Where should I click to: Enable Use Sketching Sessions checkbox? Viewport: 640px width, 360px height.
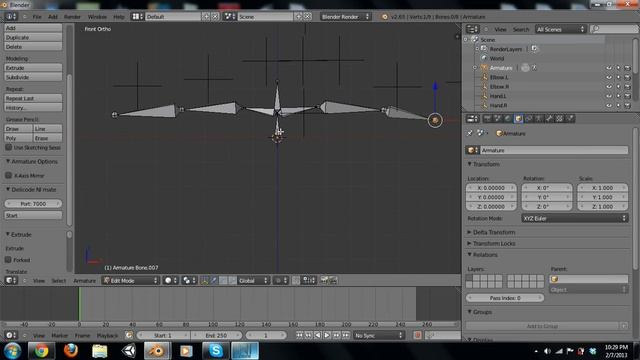9,147
